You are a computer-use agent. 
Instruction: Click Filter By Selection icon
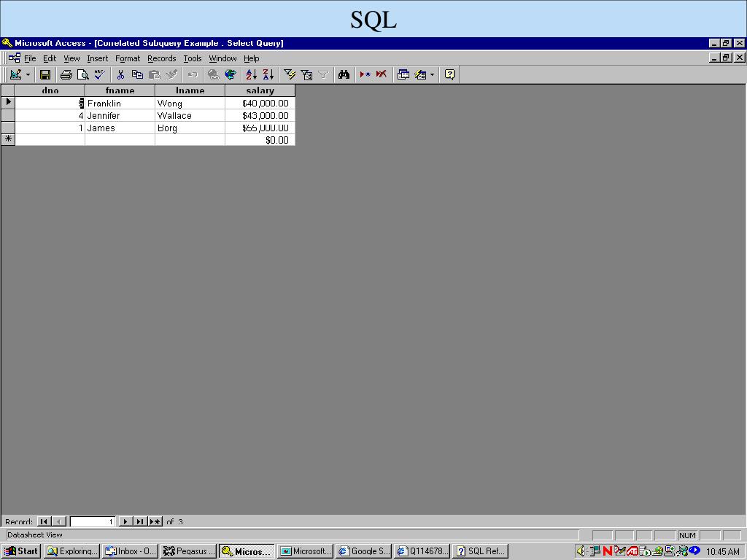(290, 75)
